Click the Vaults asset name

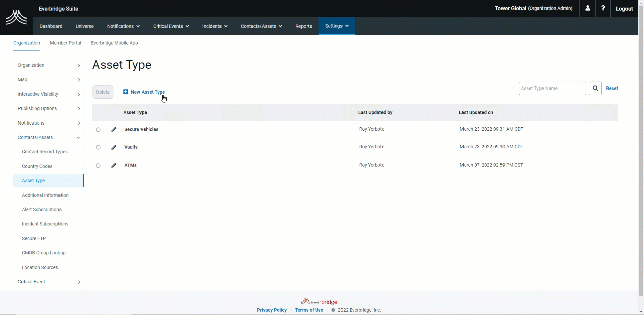[x=131, y=147]
